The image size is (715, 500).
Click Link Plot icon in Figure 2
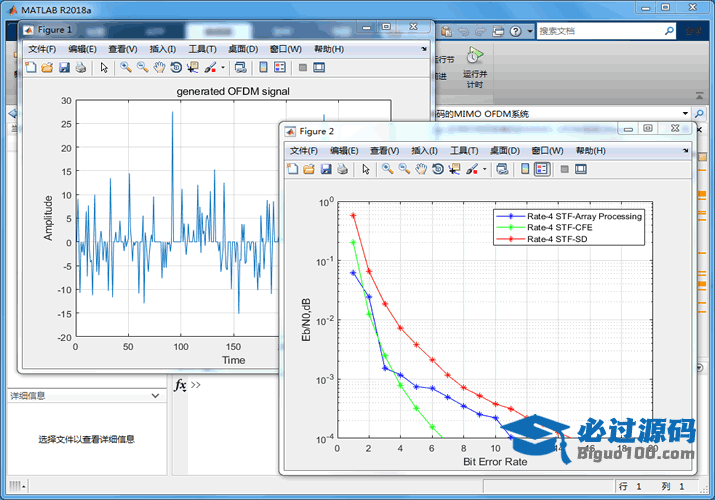point(502,170)
